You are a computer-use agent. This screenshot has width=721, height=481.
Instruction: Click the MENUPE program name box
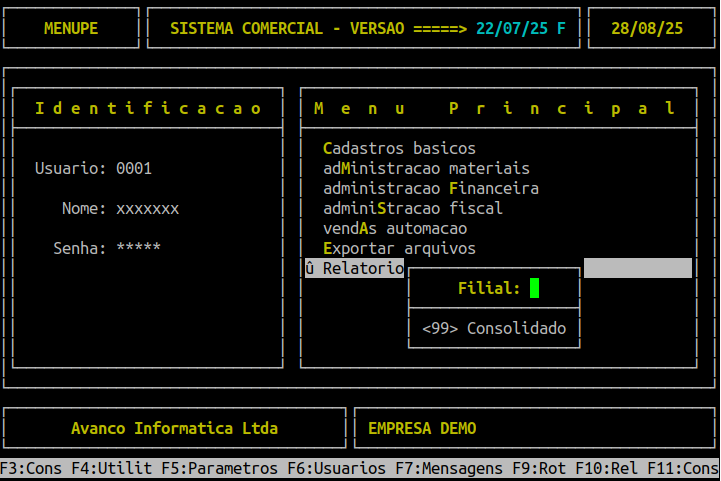coord(71,28)
